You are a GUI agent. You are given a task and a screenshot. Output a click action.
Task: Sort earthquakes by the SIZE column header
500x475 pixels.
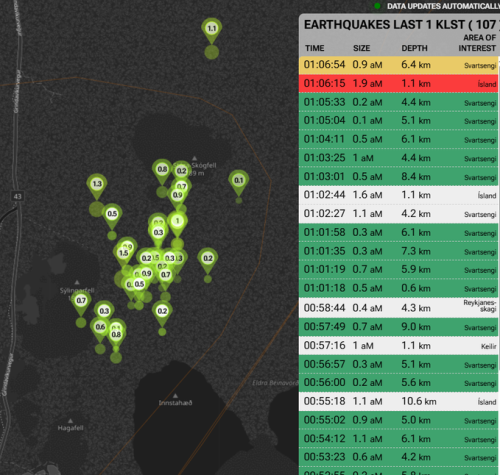pyautogui.click(x=362, y=48)
